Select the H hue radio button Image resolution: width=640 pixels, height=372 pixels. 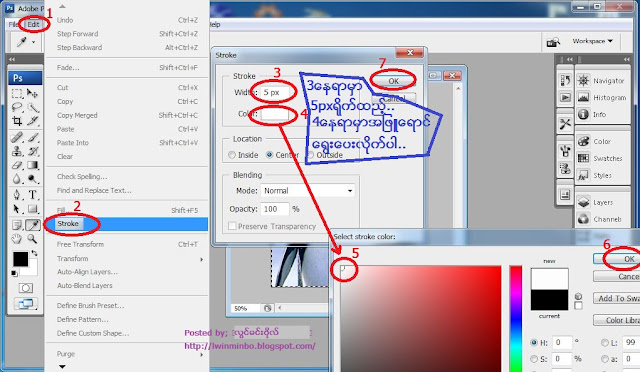point(534,343)
